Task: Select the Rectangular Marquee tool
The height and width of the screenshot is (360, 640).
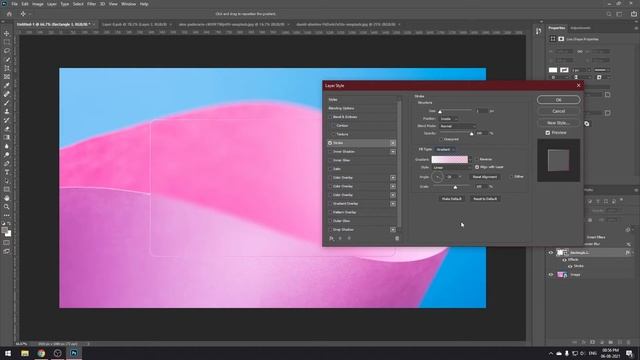Action: click(x=7, y=42)
